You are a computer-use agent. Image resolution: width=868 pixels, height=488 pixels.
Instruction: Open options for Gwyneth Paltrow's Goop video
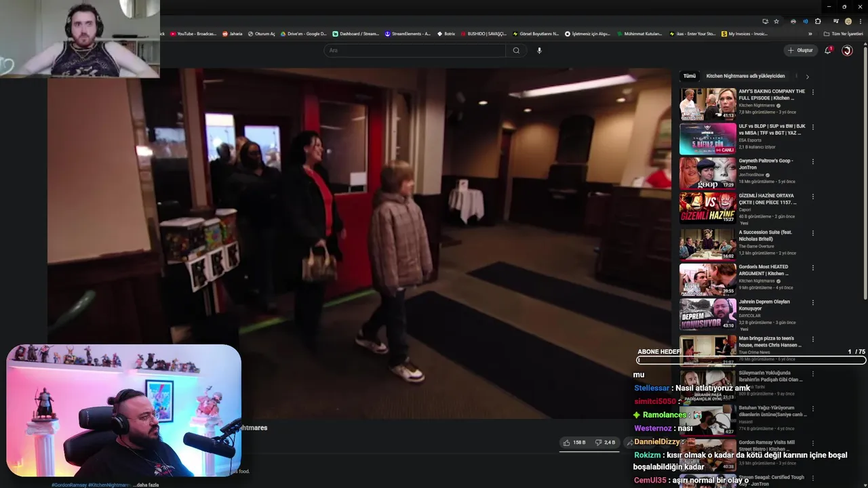(x=812, y=162)
